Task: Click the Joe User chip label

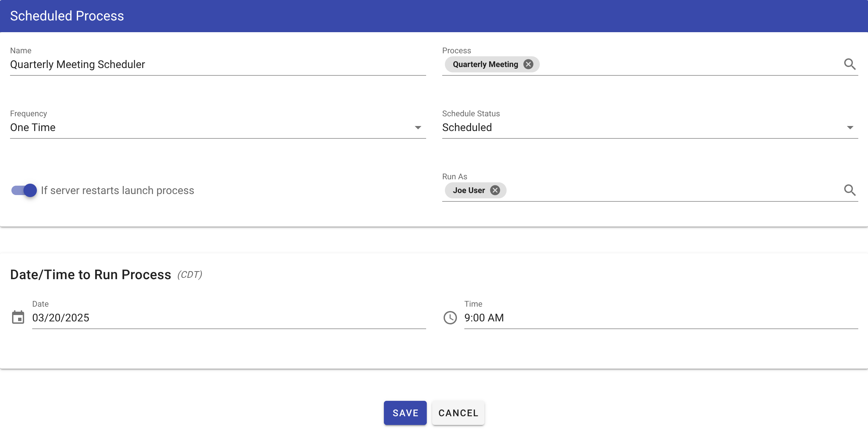Action: (468, 190)
